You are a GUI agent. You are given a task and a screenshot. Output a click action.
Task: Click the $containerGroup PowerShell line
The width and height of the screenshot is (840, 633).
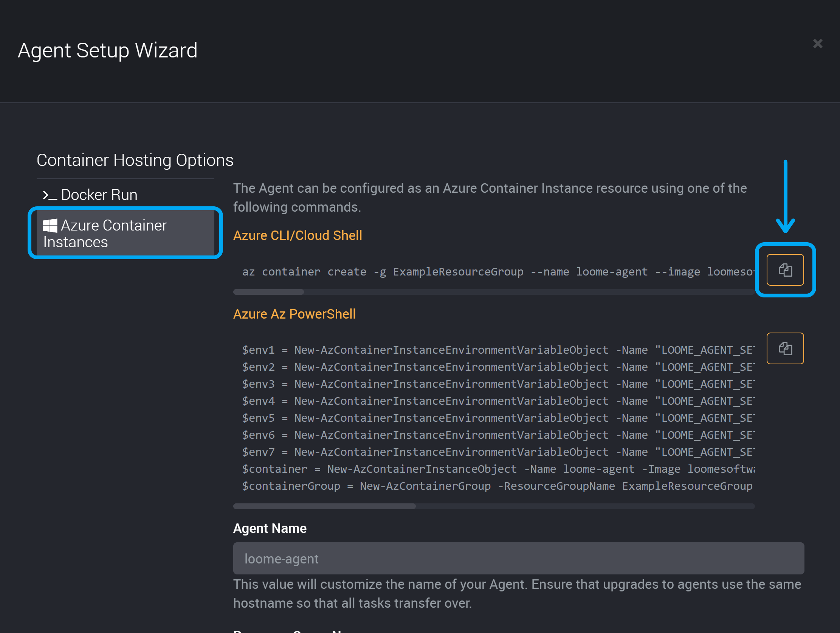click(x=497, y=486)
